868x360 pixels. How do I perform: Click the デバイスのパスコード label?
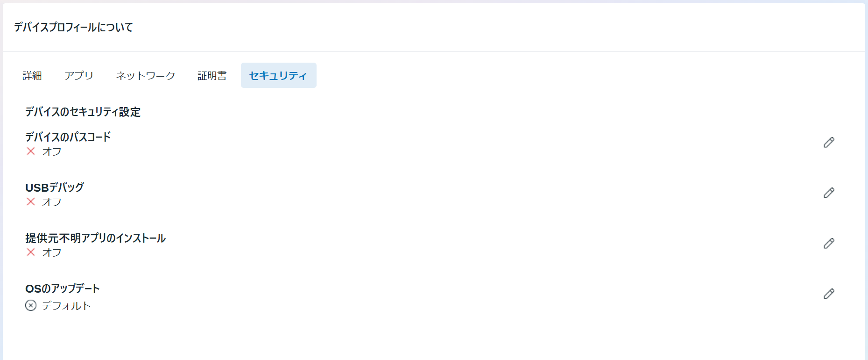[x=68, y=137]
